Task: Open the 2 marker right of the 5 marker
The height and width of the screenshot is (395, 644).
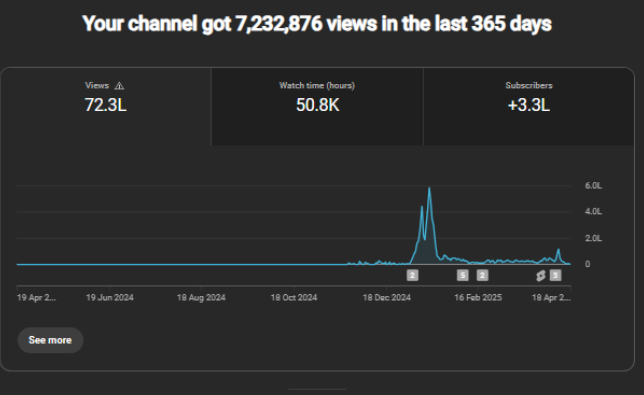Action: pos(482,275)
